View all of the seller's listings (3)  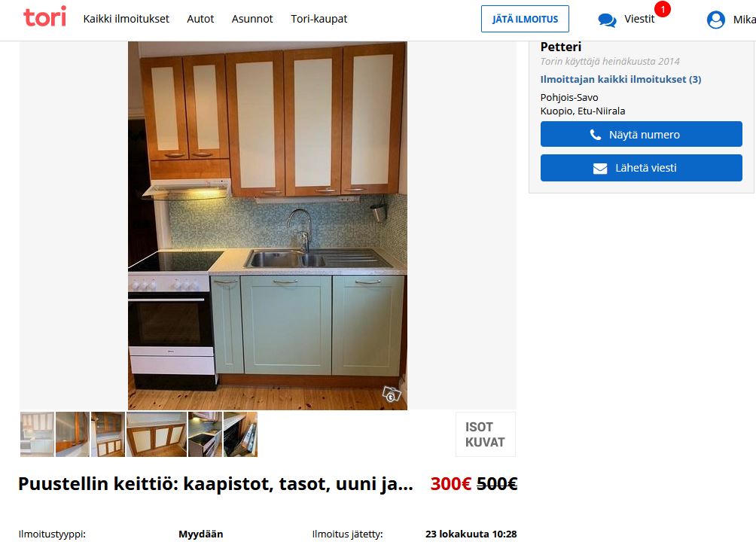[x=620, y=80]
